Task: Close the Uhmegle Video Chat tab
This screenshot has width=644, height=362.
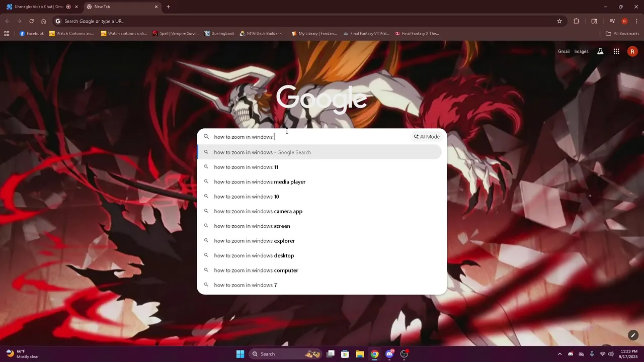Action: 76,7
